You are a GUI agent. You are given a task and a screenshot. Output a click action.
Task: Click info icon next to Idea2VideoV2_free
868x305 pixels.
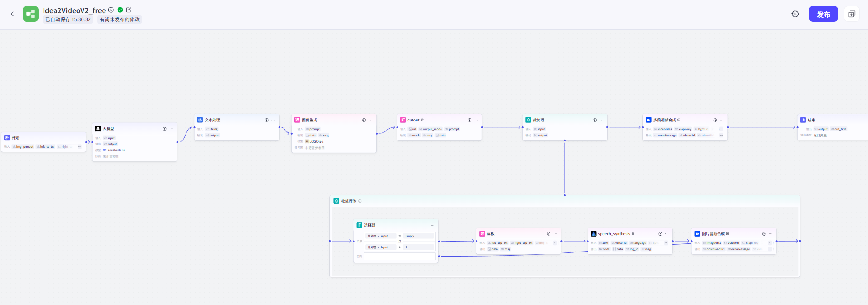pyautogui.click(x=111, y=10)
